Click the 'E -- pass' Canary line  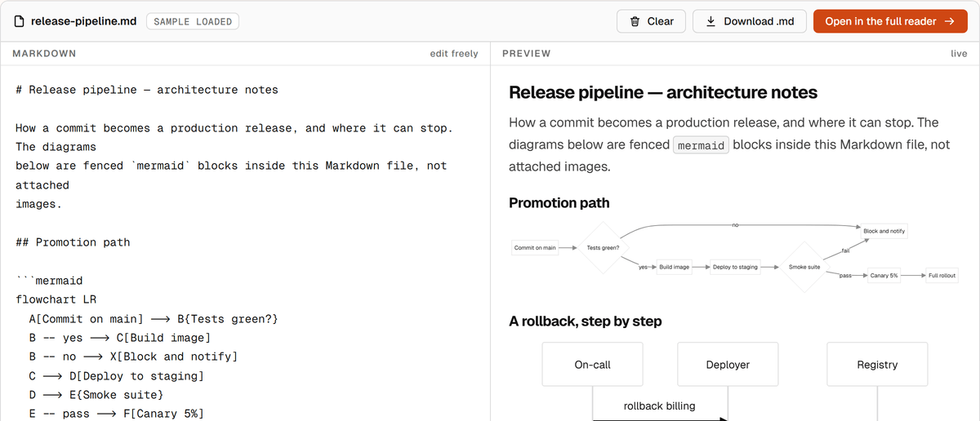pyautogui.click(x=116, y=414)
